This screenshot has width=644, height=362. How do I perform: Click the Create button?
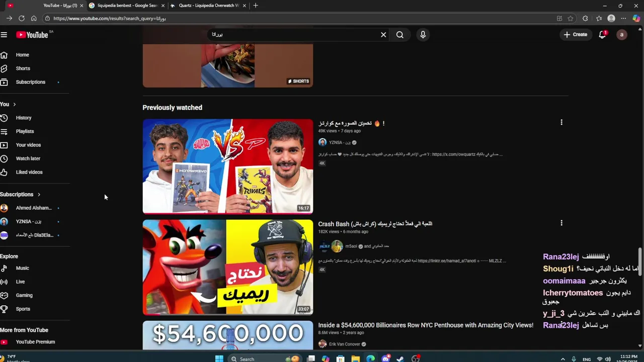(x=575, y=35)
